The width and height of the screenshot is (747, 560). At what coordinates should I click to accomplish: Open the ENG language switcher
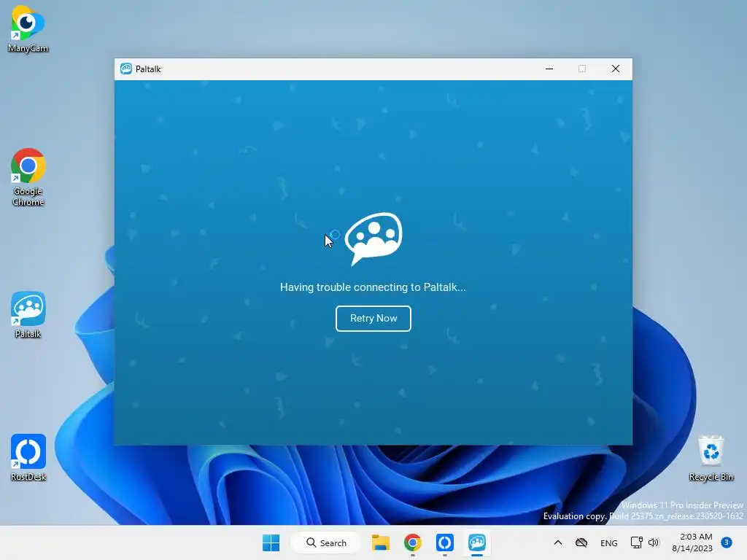(x=609, y=542)
